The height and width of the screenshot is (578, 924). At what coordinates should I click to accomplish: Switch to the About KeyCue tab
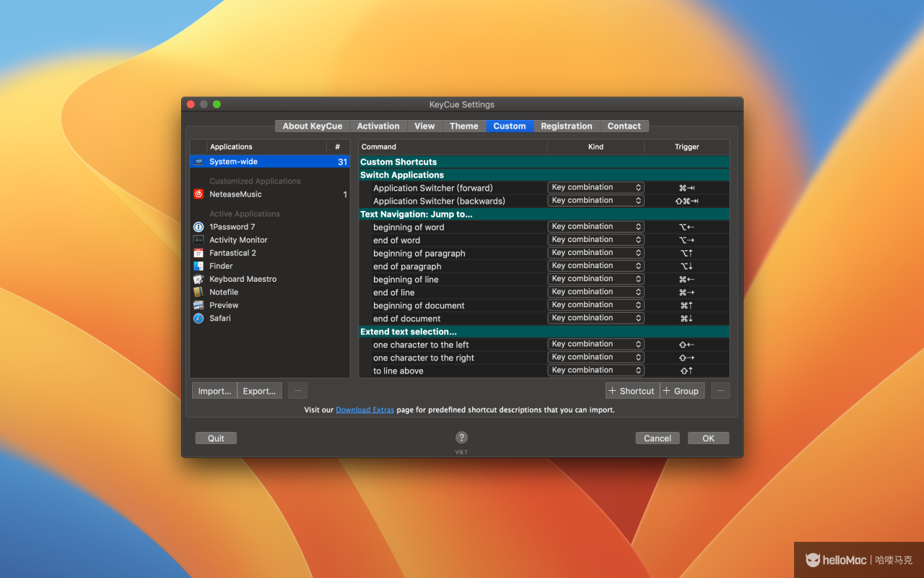312,126
